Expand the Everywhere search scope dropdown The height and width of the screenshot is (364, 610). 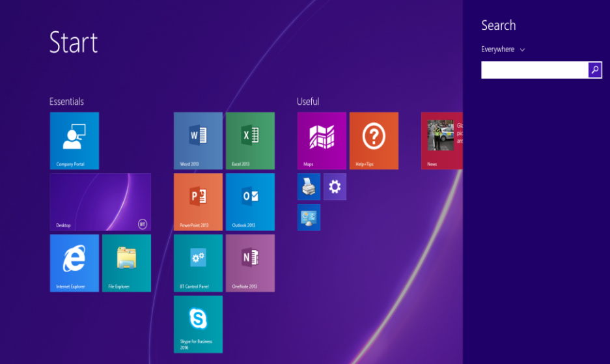pyautogui.click(x=503, y=49)
